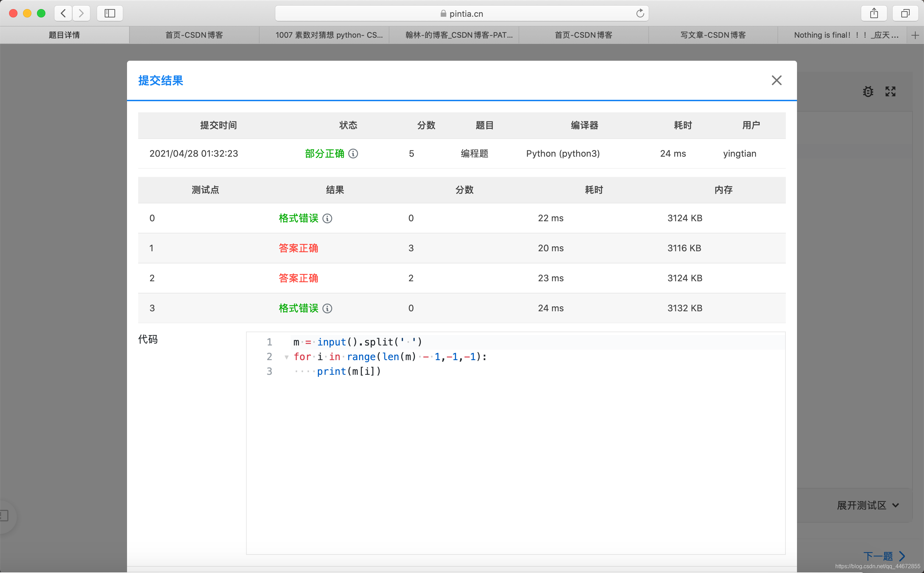Toggle the Safari sidebar

(x=110, y=13)
